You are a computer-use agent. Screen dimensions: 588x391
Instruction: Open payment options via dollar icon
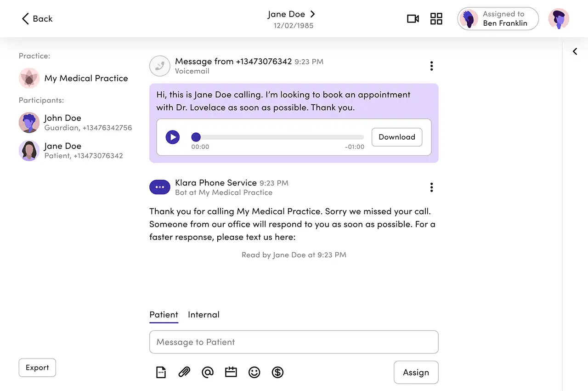[x=277, y=372]
